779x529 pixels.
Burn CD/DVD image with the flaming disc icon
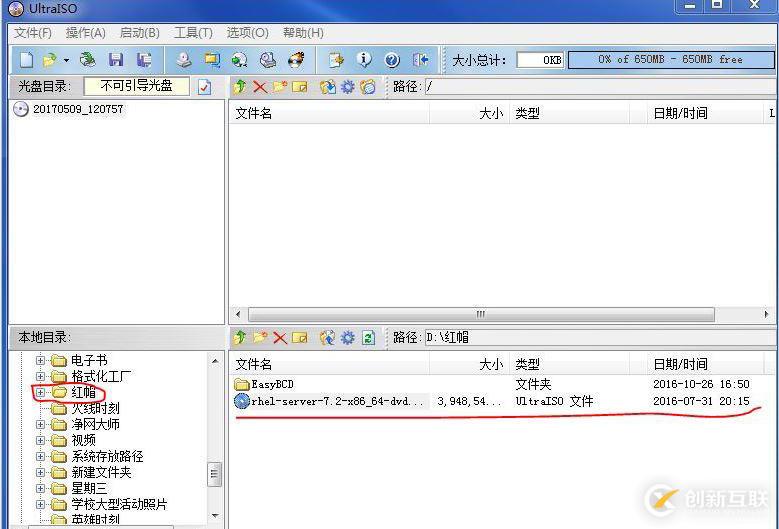tap(297, 60)
